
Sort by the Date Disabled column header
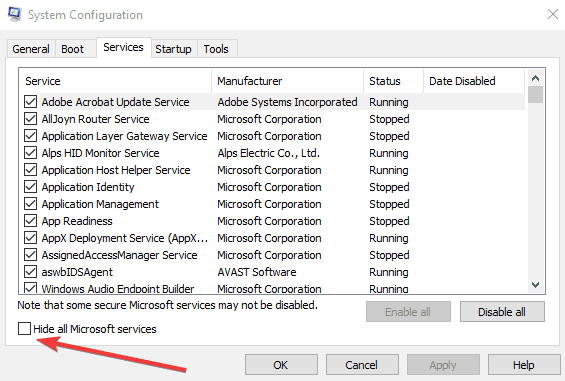(474, 81)
